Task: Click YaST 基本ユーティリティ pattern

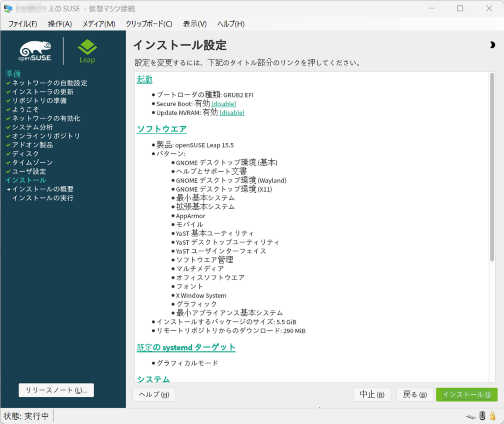Action: point(215,233)
